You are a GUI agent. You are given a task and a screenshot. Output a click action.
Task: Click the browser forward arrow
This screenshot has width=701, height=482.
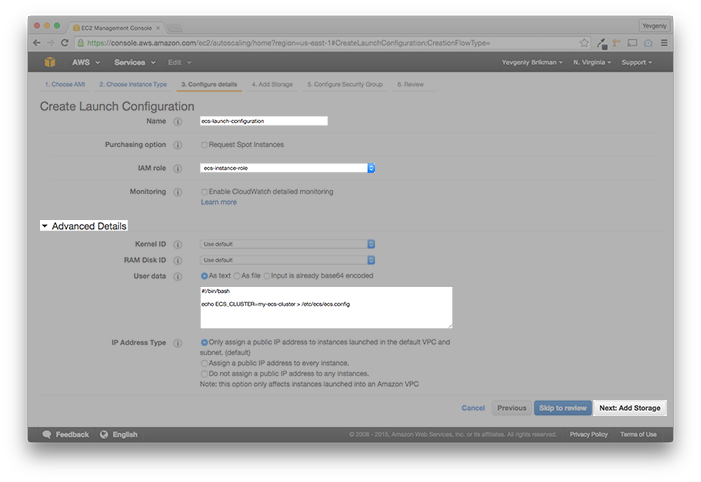click(x=51, y=43)
